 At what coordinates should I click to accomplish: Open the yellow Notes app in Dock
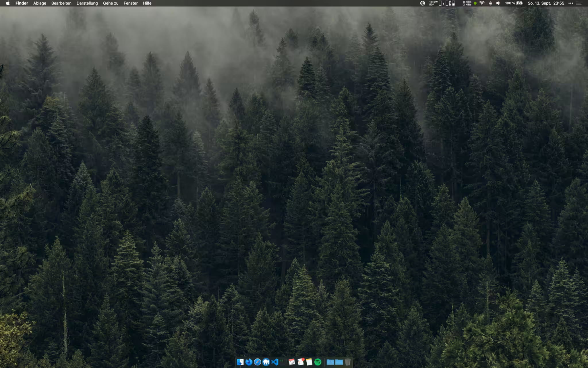click(309, 362)
